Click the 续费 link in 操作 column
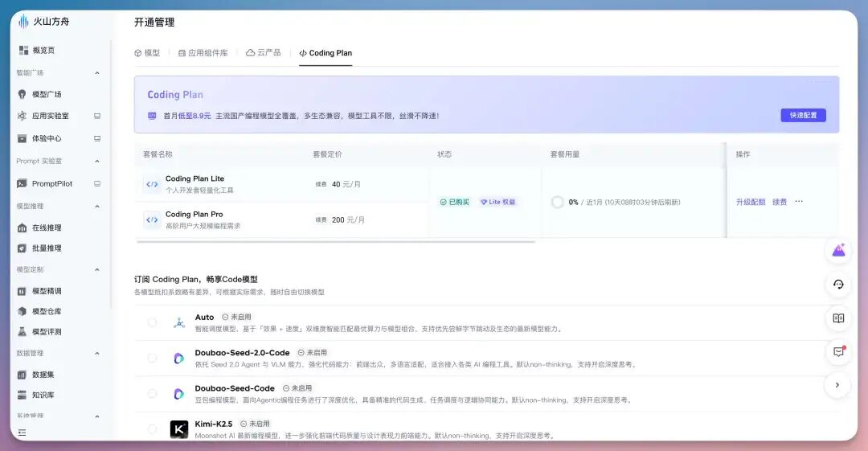The image size is (868, 451). coord(780,203)
